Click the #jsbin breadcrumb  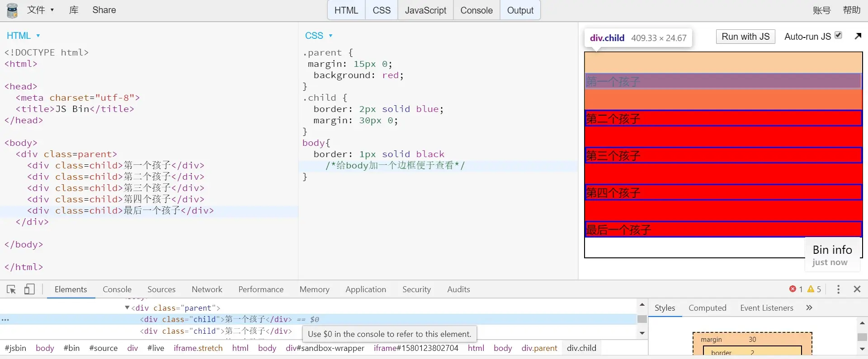point(15,348)
